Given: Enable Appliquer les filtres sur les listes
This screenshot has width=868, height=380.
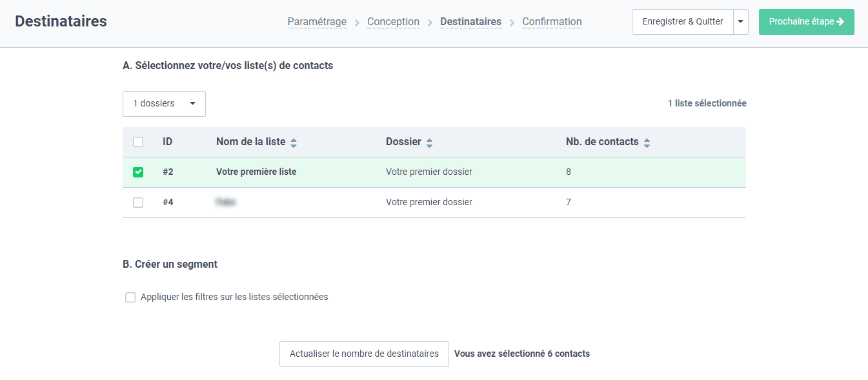Looking at the screenshot, I should [130, 297].
